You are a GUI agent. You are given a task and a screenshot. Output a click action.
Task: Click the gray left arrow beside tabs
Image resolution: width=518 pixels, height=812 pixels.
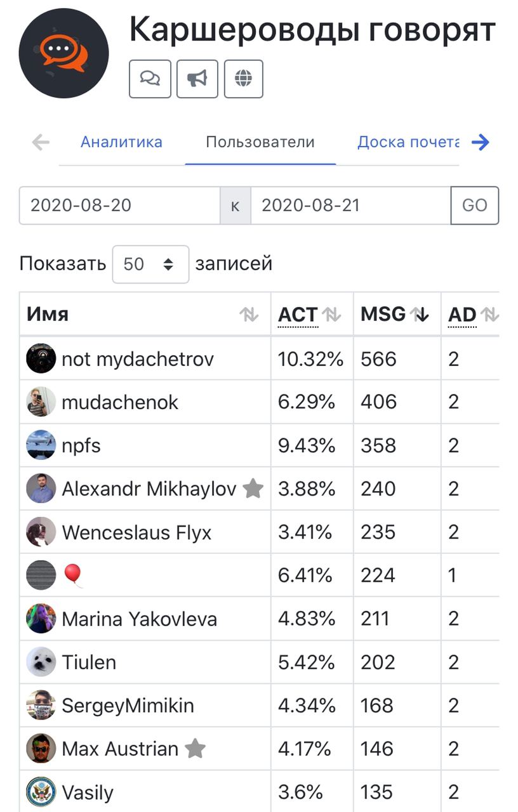click(x=41, y=142)
